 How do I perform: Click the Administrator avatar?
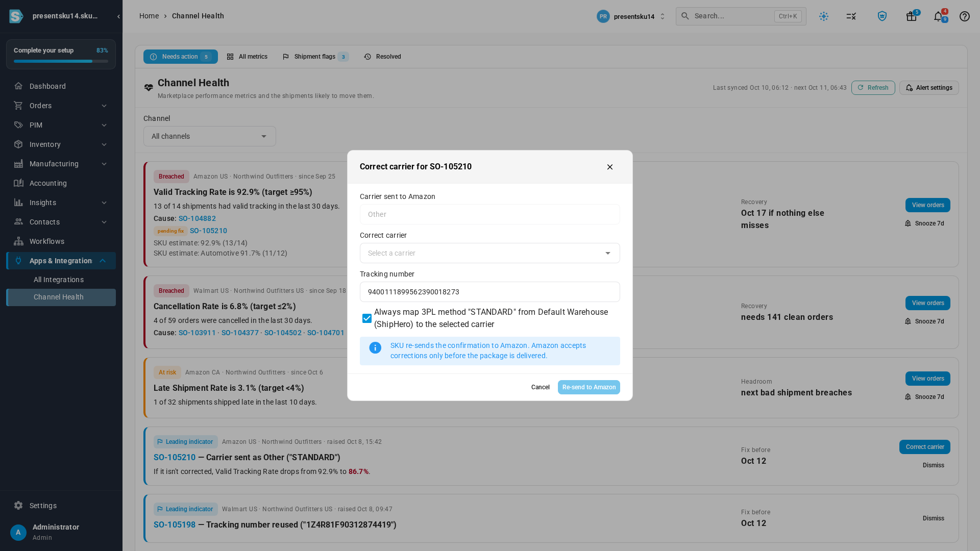point(18,533)
